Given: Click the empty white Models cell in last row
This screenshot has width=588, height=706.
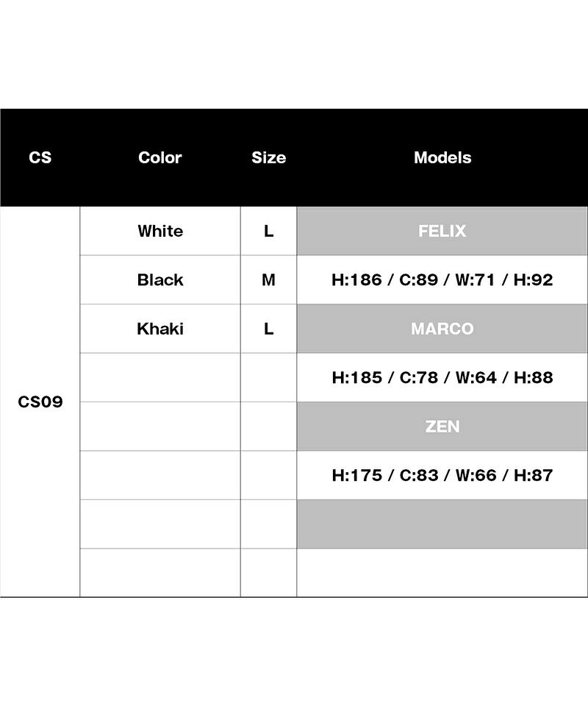Looking at the screenshot, I should (x=442, y=573).
